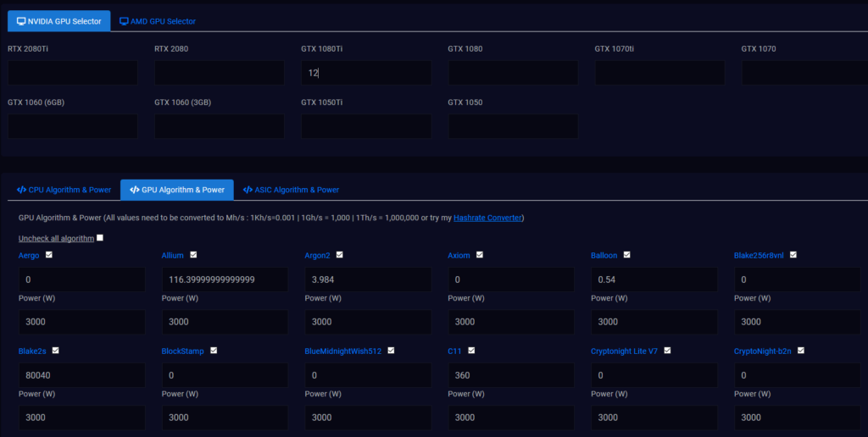Click the Blake2s hashrate field showing 80040
Image resolution: width=868 pixels, height=437 pixels.
tap(81, 375)
